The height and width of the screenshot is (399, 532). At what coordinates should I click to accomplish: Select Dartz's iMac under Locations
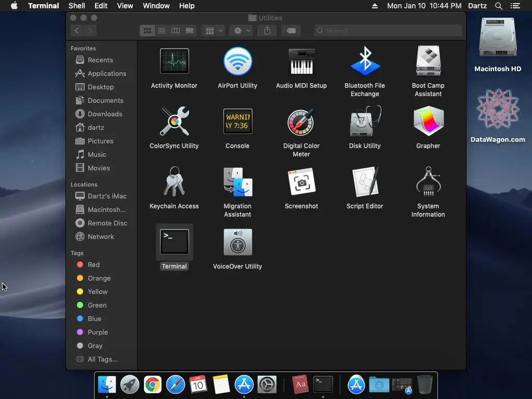point(101,196)
